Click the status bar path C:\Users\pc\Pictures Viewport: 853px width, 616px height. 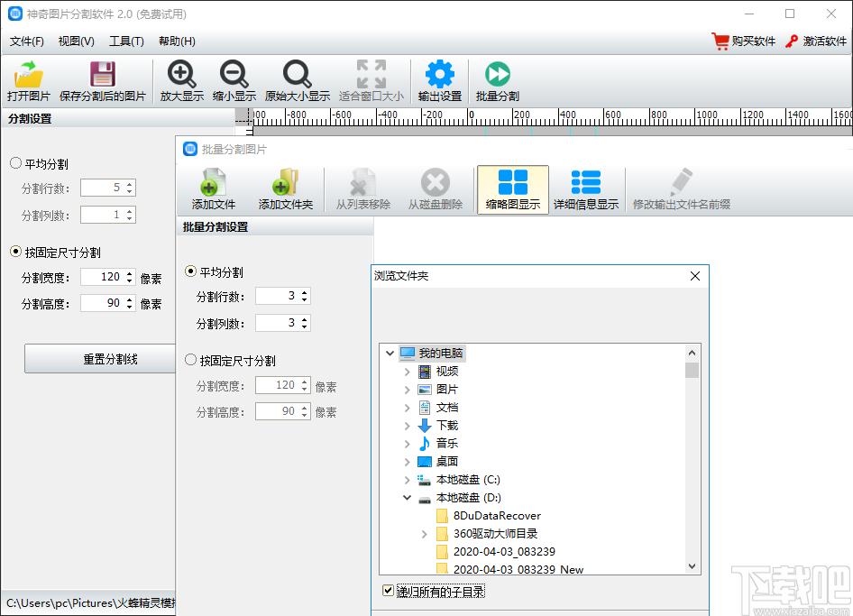coord(90,603)
